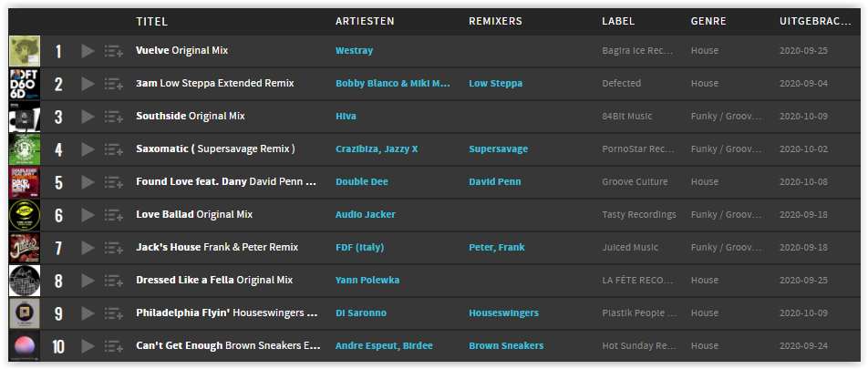
Task: Open track title Southside Original Mix
Action: click(191, 117)
